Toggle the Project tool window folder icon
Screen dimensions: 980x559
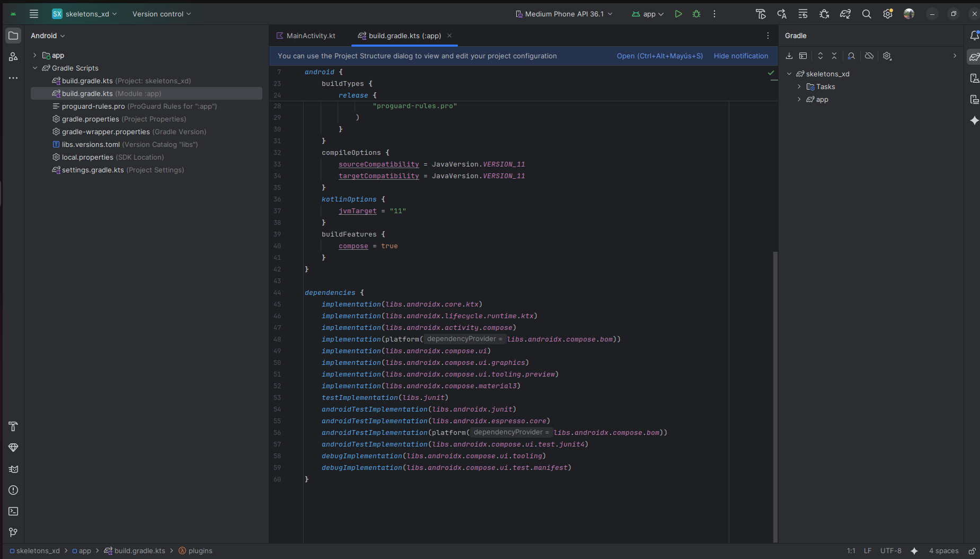click(13, 36)
